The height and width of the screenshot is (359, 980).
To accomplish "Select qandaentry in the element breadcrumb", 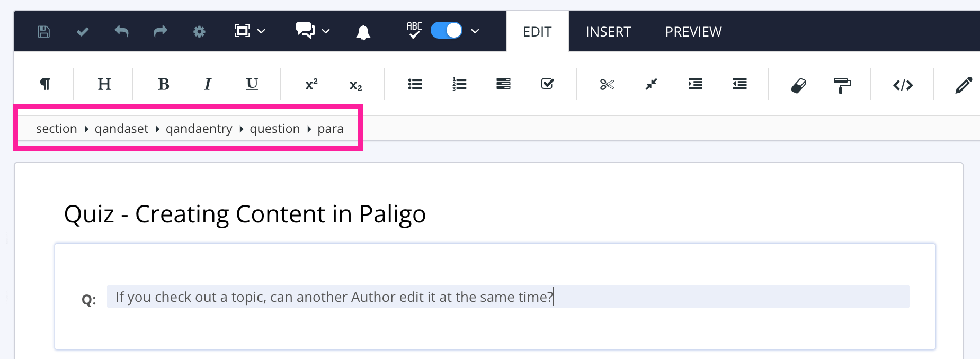I will tap(199, 129).
